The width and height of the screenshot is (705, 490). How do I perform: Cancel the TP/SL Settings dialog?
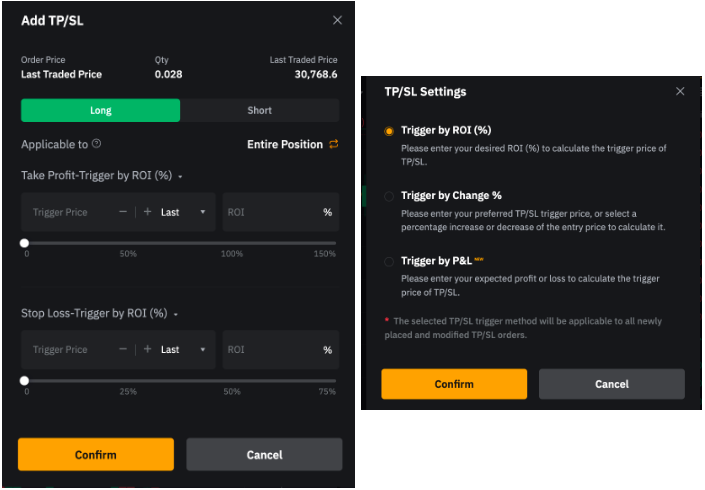(611, 384)
